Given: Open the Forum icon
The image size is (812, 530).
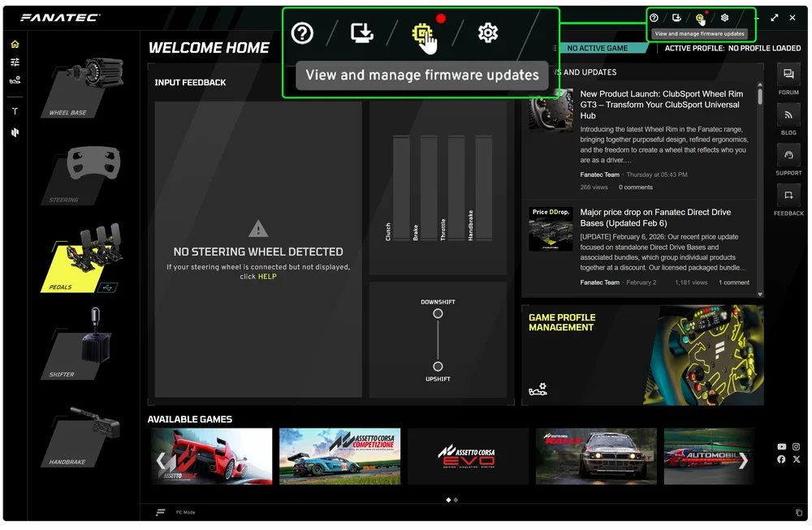Looking at the screenshot, I should (788, 75).
